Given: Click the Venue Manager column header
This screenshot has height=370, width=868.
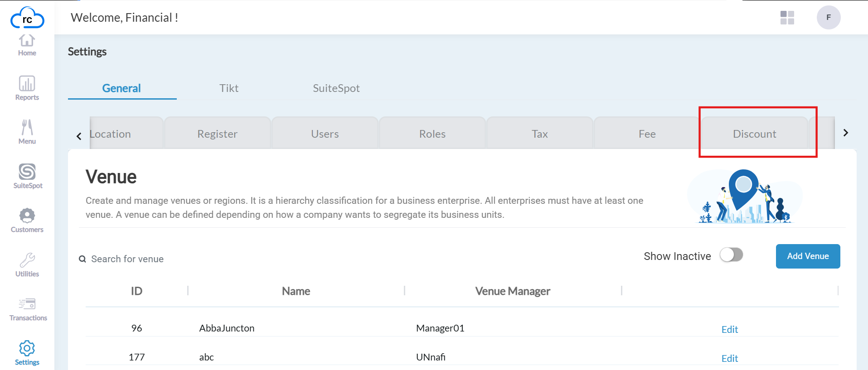Looking at the screenshot, I should [513, 291].
